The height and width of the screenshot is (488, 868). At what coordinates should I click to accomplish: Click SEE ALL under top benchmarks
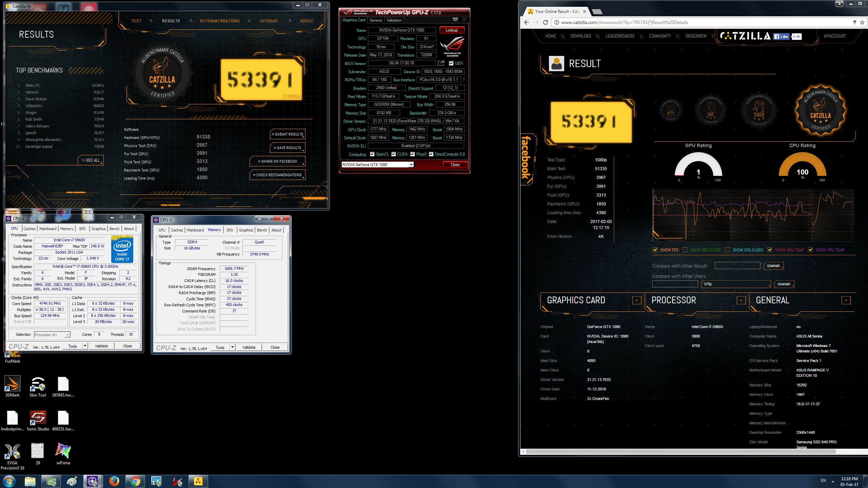(x=91, y=160)
